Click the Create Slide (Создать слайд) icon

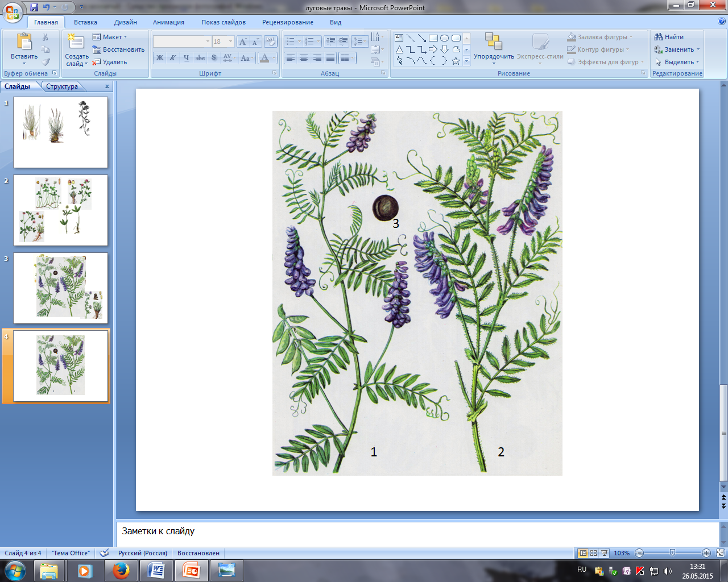[x=75, y=42]
